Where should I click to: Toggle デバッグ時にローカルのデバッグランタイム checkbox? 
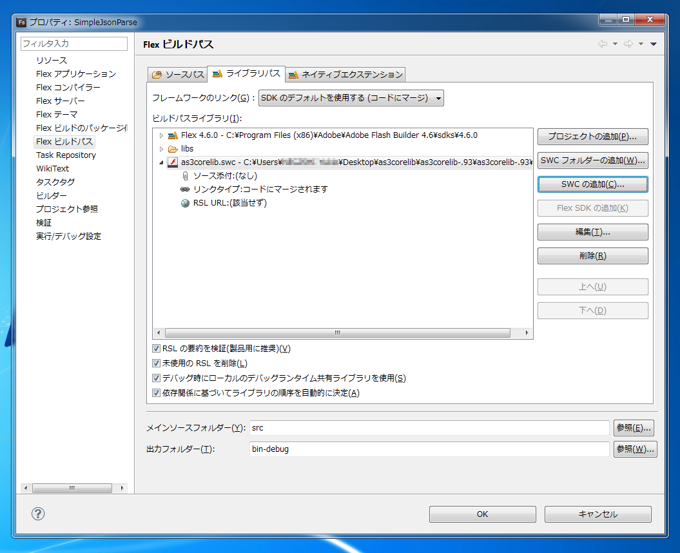[156, 378]
